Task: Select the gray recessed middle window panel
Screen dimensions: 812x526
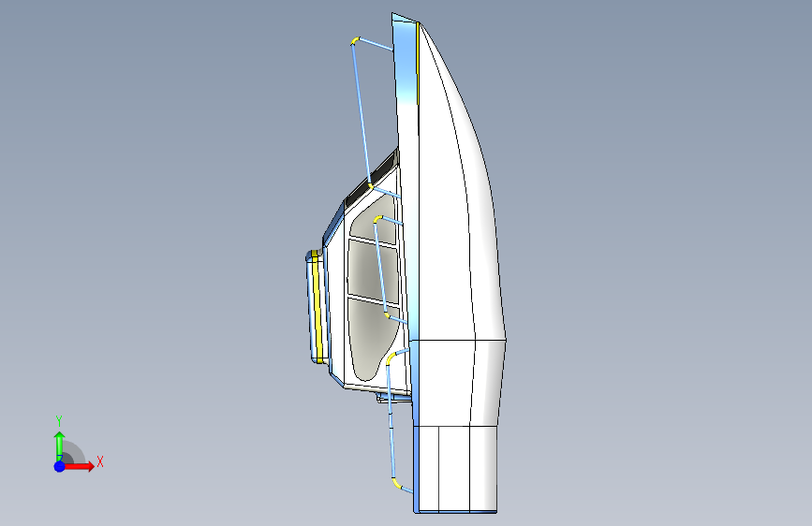Action: (x=373, y=270)
